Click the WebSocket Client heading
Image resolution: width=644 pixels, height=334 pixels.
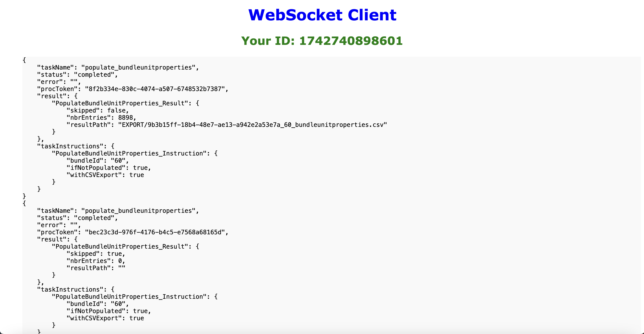click(x=322, y=15)
